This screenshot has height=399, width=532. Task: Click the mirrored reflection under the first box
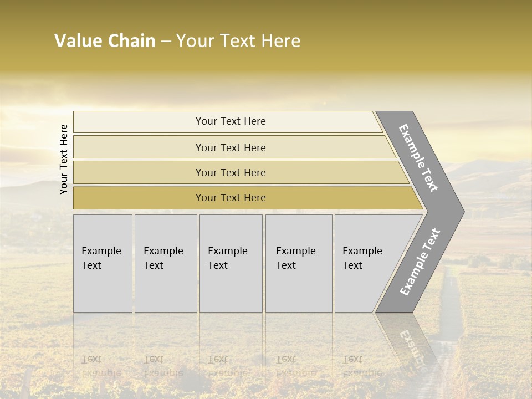point(101,366)
